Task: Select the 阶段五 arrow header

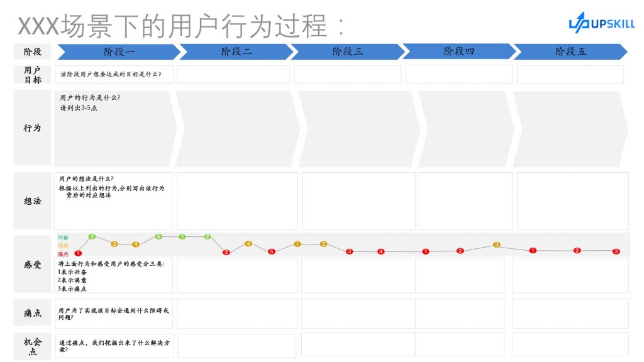Action: (x=570, y=52)
